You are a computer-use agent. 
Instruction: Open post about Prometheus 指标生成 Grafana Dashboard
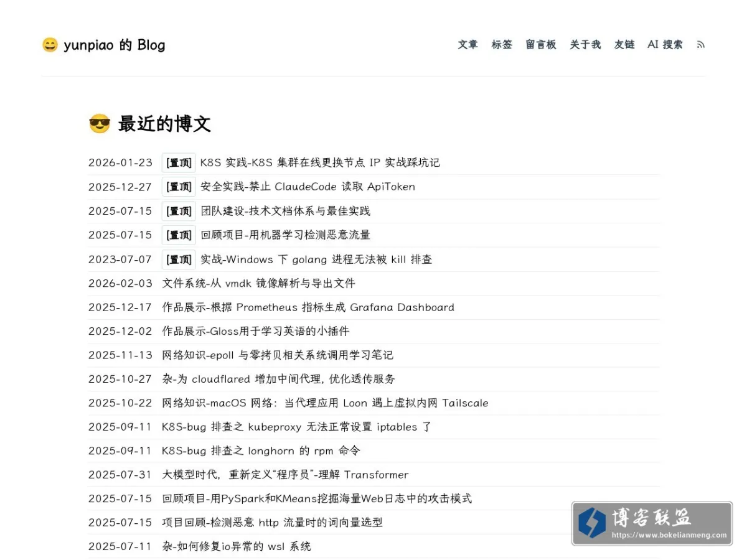tap(308, 307)
